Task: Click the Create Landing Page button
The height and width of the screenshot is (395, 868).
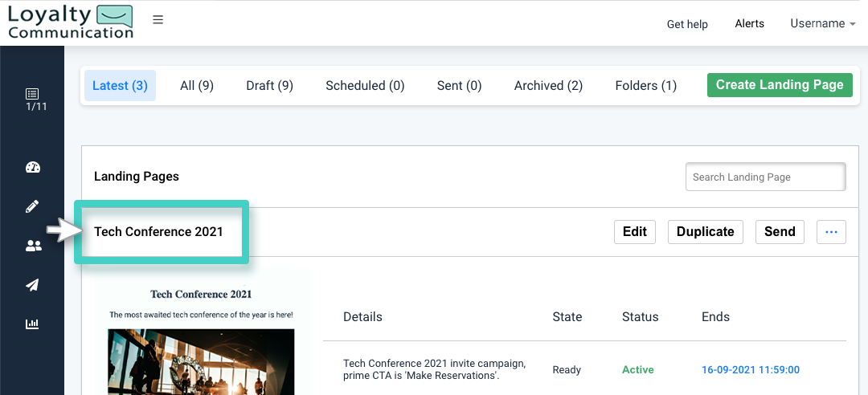Action: (780, 84)
